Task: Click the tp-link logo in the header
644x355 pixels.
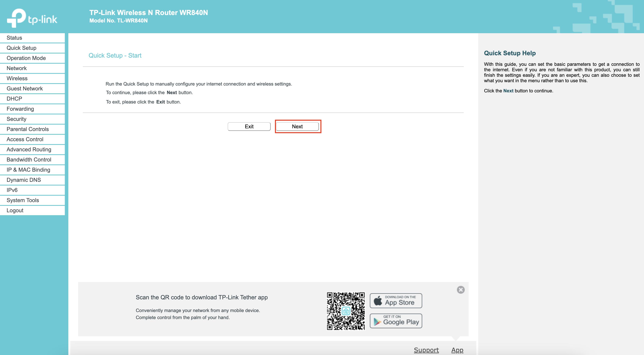Action: [32, 18]
